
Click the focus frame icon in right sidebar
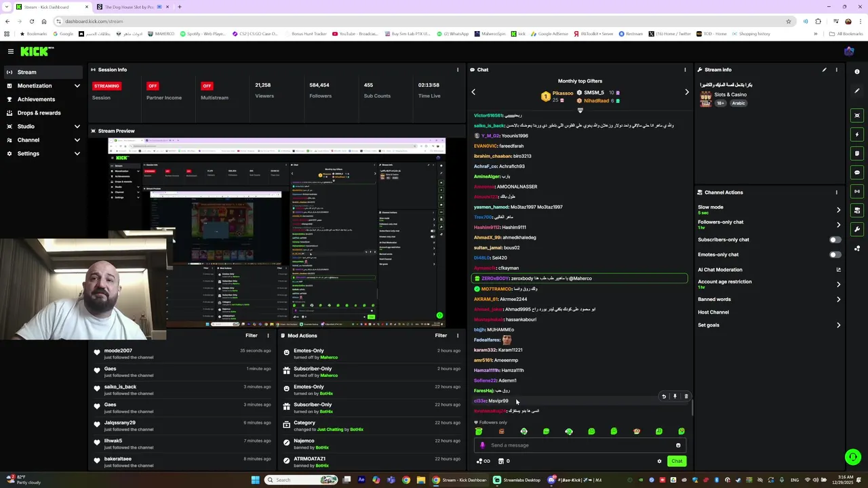(x=857, y=115)
